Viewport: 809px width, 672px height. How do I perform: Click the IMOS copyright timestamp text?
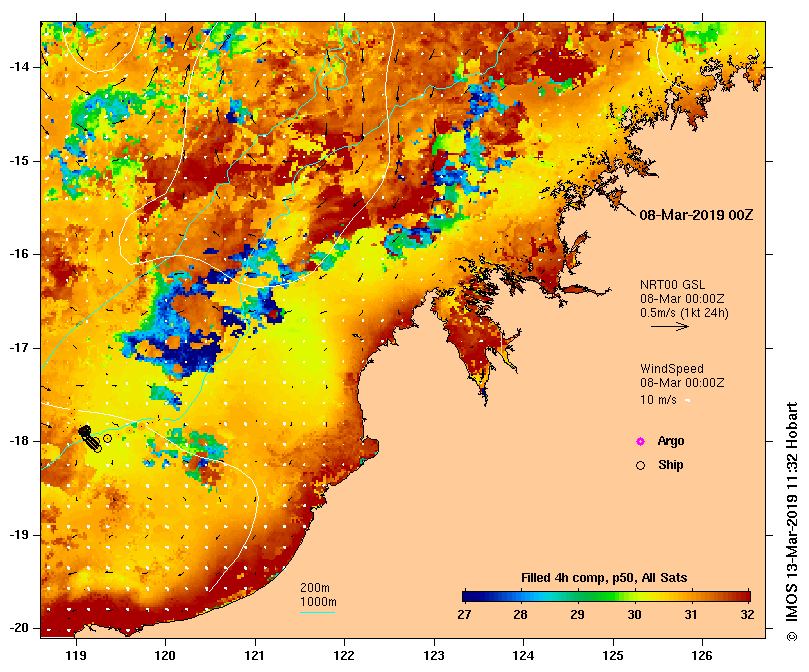coord(792,521)
